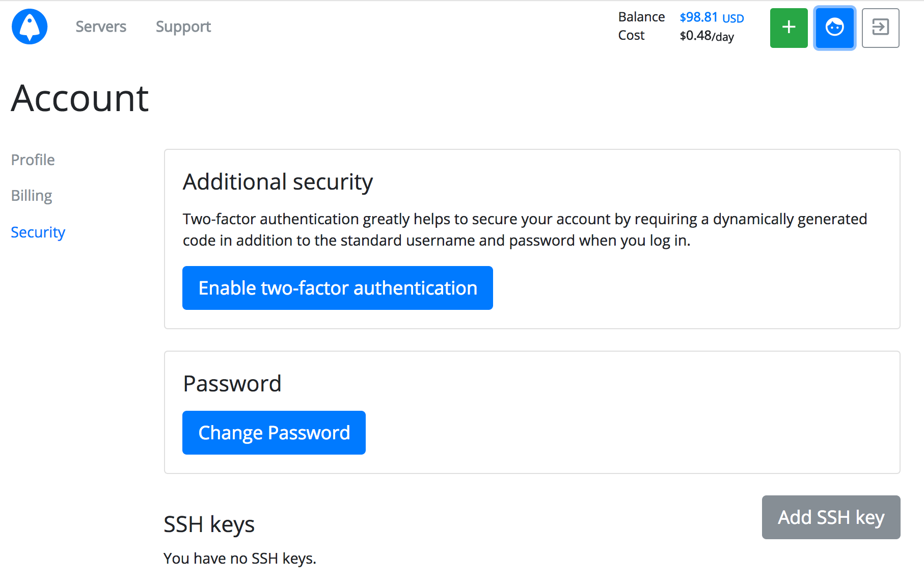The height and width of the screenshot is (581, 924).
Task: Add an SSH key
Action: point(831,517)
